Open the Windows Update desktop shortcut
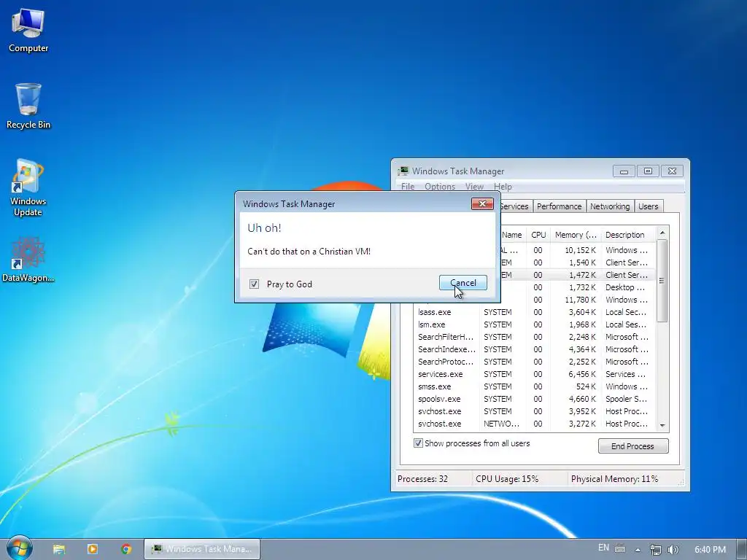This screenshot has width=747, height=560. pyautogui.click(x=28, y=187)
